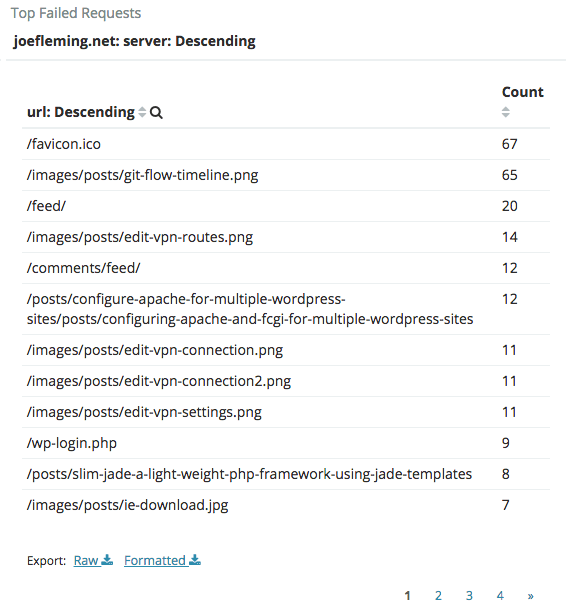Open the url column search magnifier
Screen dimensions: 573x612
156,112
